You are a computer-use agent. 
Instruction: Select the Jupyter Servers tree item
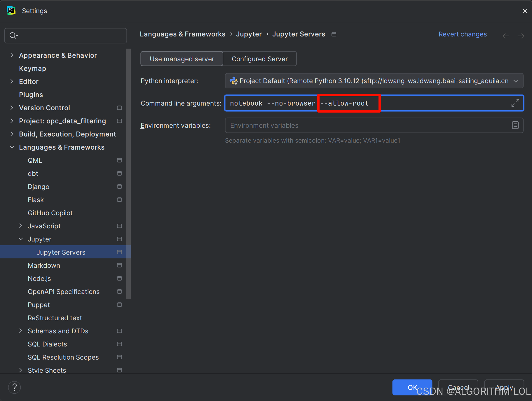[x=61, y=252]
